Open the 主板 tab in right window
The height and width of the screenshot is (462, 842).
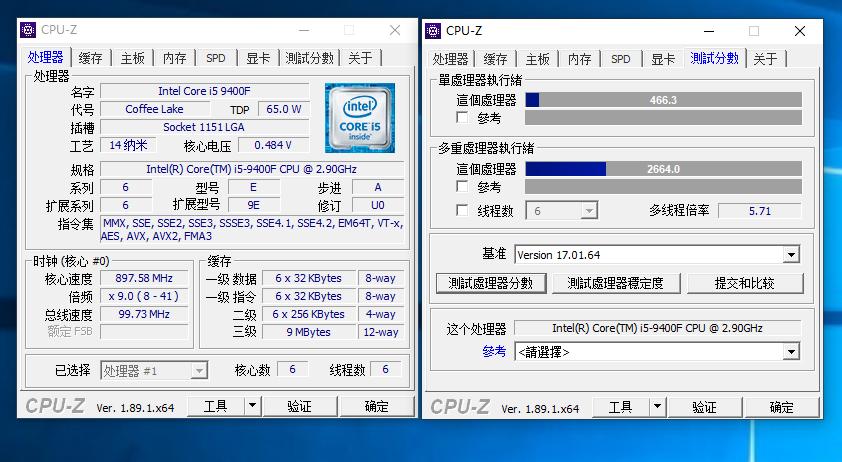click(x=538, y=59)
